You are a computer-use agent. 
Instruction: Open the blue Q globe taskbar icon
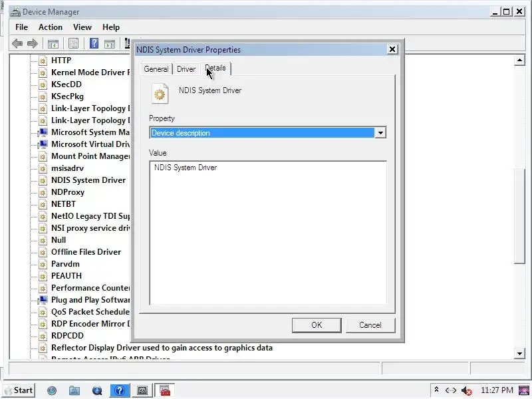click(x=97, y=390)
